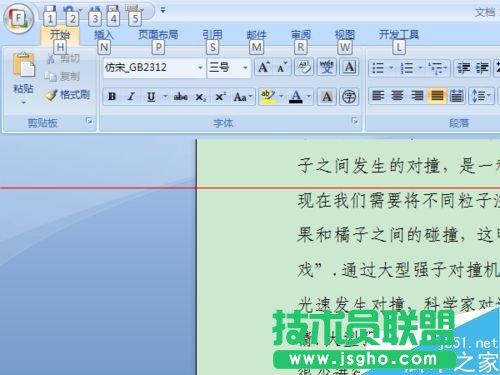Open the Line Spacing dropdown
The image size is (500, 375).
[x=481, y=96]
